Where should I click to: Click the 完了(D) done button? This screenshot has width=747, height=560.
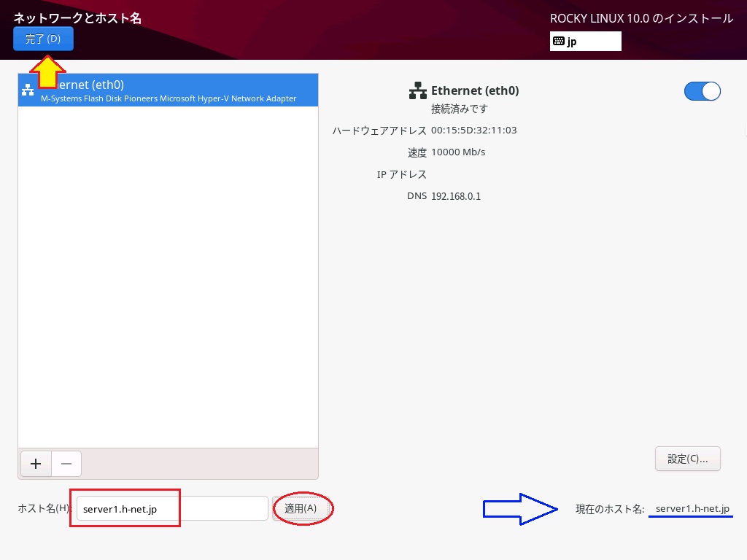pyautogui.click(x=43, y=39)
